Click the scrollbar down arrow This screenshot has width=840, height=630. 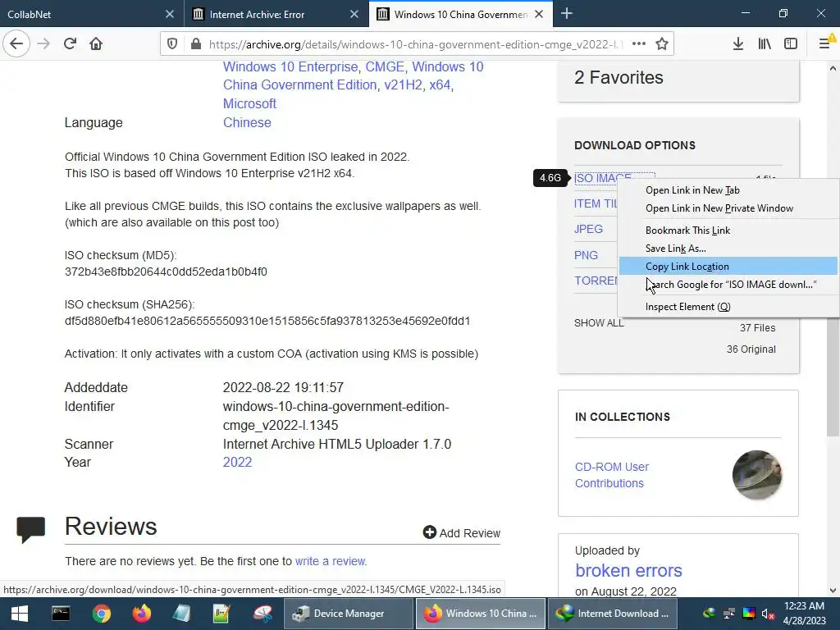[833, 591]
